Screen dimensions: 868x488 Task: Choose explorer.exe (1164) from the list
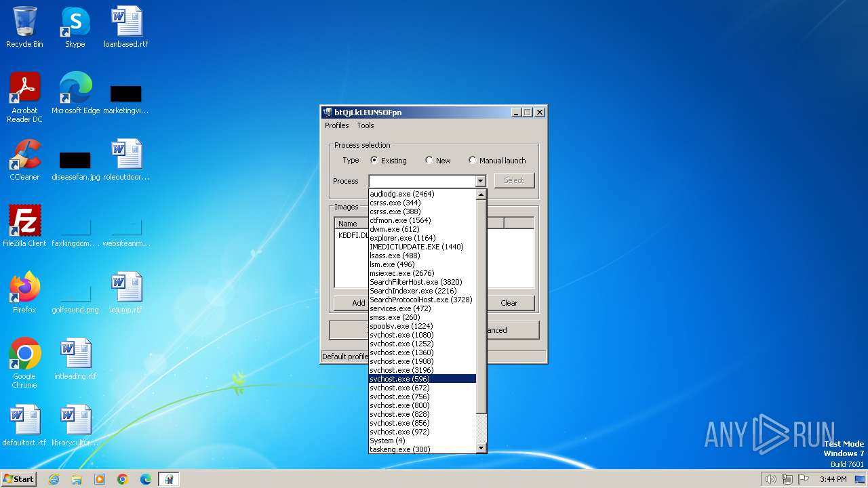[422, 238]
